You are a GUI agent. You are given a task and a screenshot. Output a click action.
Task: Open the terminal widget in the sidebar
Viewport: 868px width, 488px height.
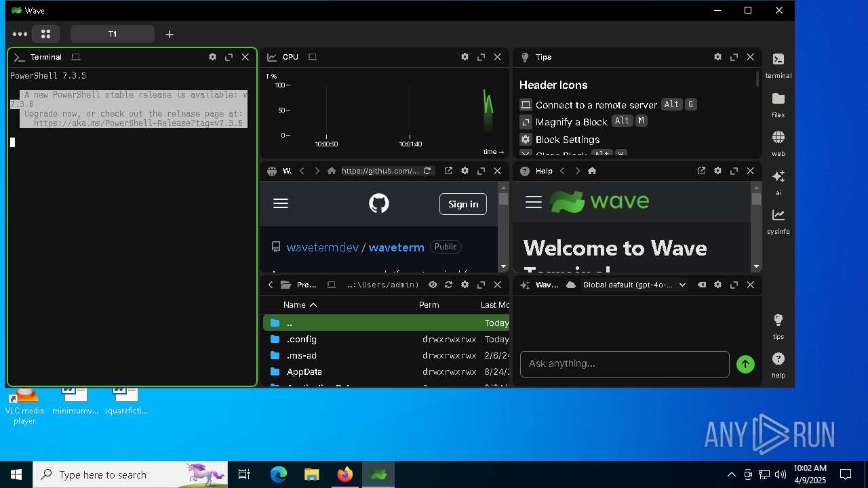coord(778,66)
